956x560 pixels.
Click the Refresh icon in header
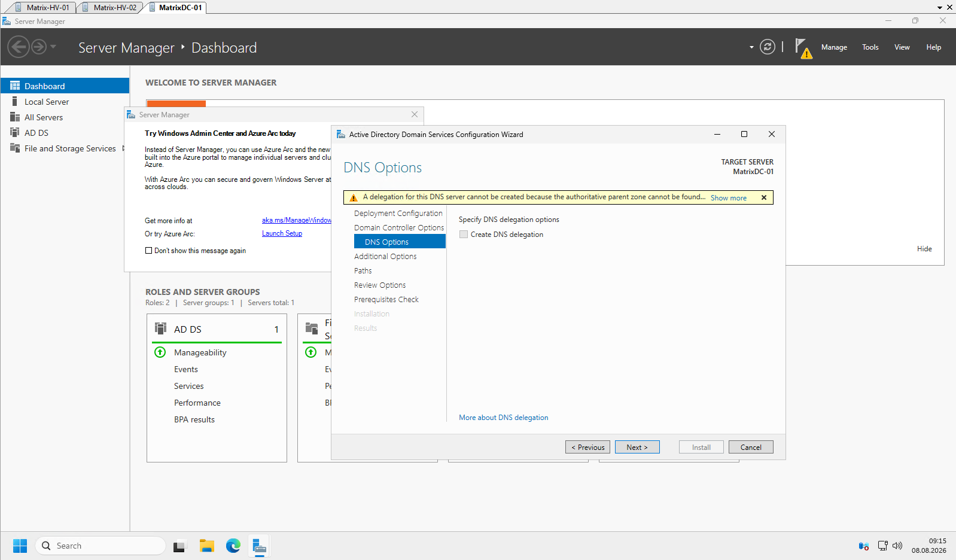[768, 47]
